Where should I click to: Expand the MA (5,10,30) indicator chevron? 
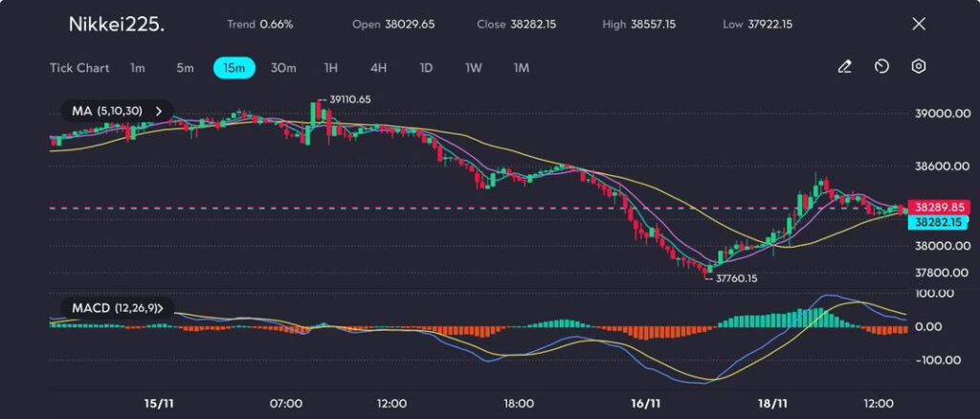pos(158,111)
